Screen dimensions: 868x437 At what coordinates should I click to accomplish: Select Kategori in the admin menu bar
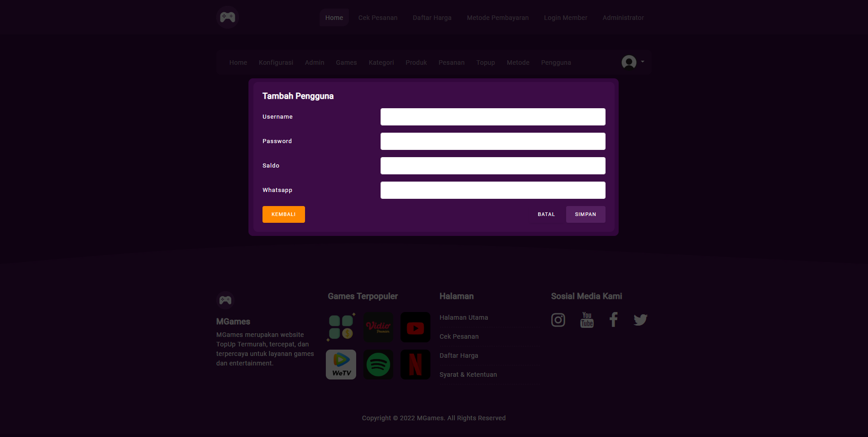click(381, 62)
